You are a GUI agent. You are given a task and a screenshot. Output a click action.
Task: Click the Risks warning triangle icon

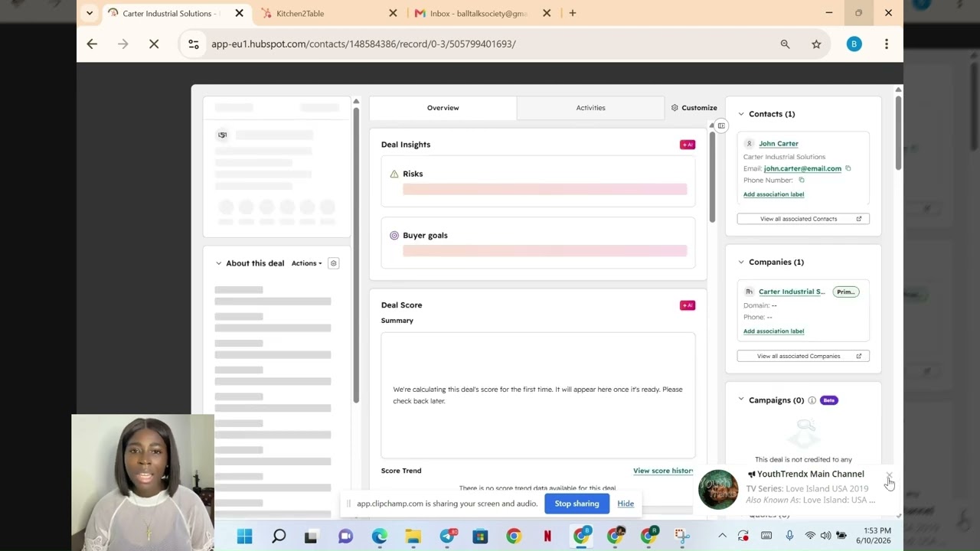coord(394,174)
